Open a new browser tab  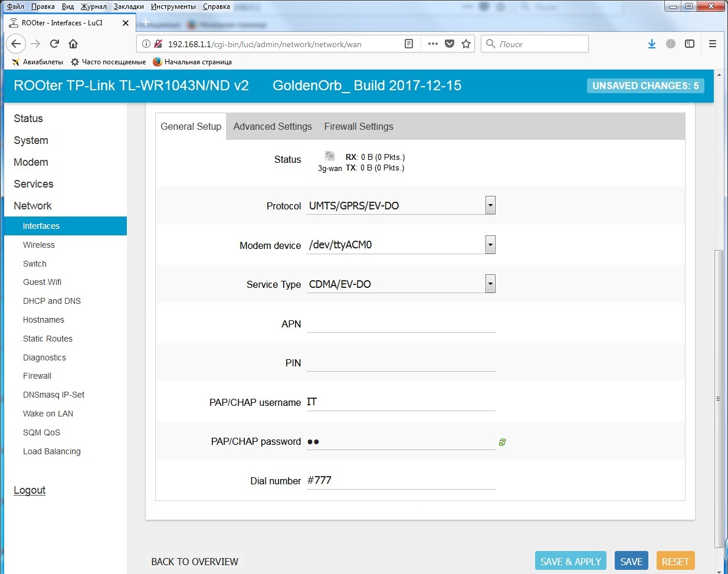pyautogui.click(x=146, y=22)
